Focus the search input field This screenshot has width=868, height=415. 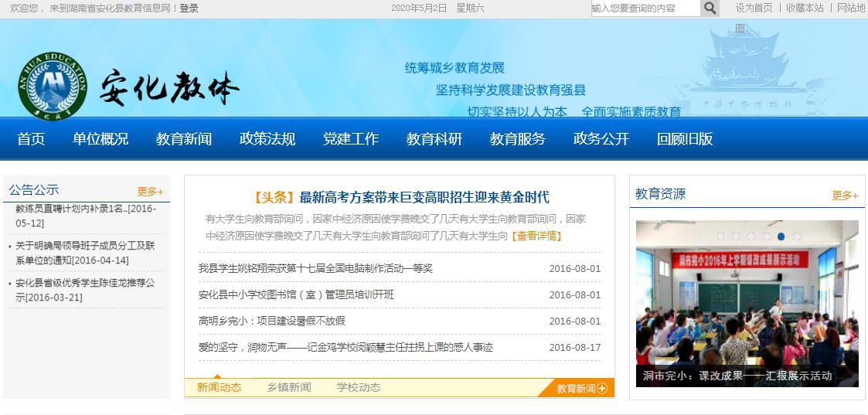pos(645,9)
